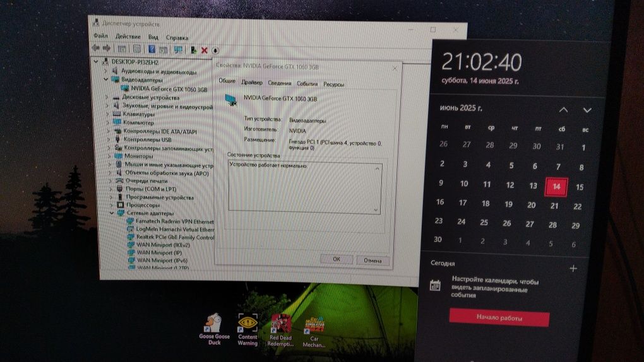The height and width of the screenshot is (362, 644).
Task: Switch to the События tab
Action: click(x=307, y=83)
